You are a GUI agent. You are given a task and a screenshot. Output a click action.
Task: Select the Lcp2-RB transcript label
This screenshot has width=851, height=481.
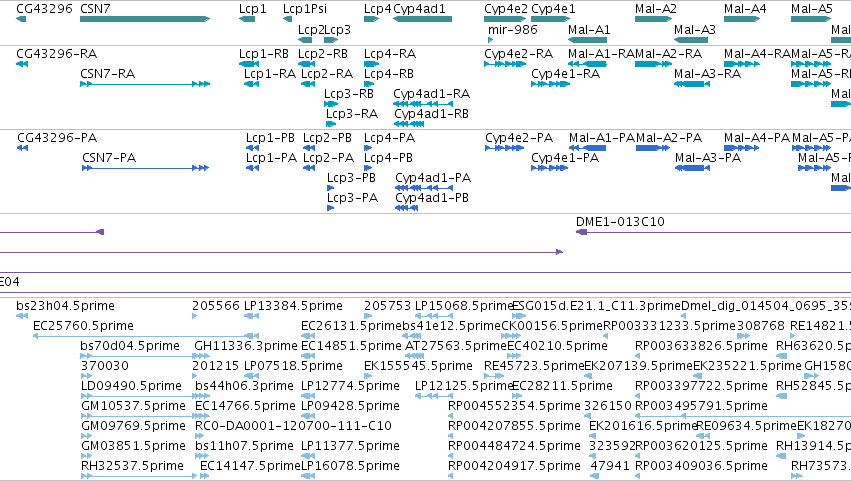coord(323,54)
